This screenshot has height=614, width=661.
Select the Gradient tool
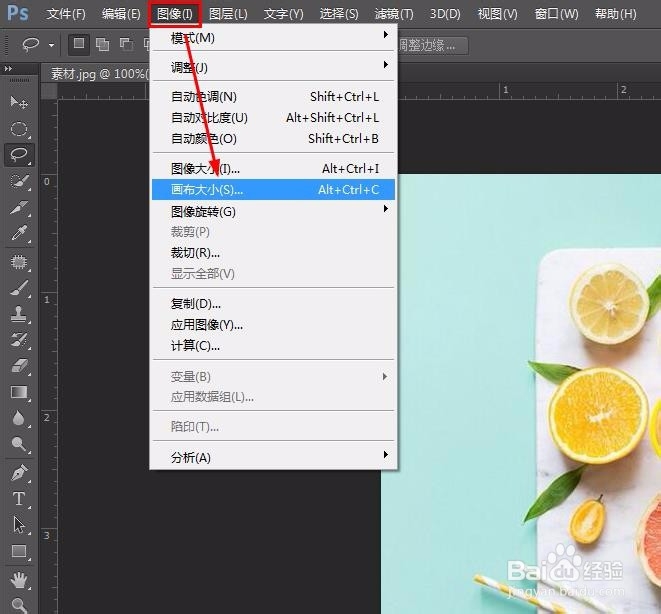tap(19, 392)
